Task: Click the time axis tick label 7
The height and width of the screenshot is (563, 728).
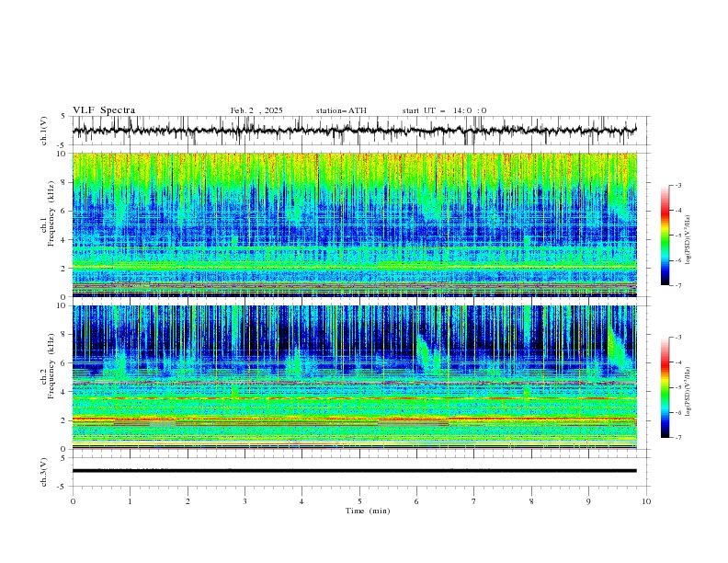Action: tap(474, 501)
